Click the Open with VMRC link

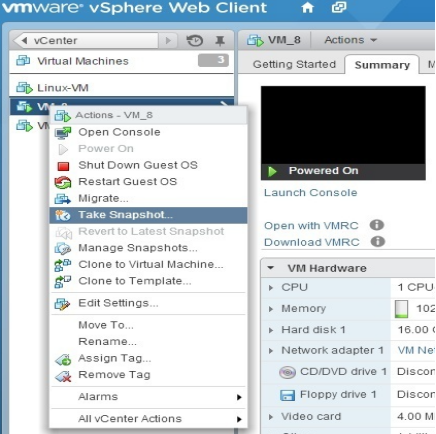pyautogui.click(x=311, y=226)
